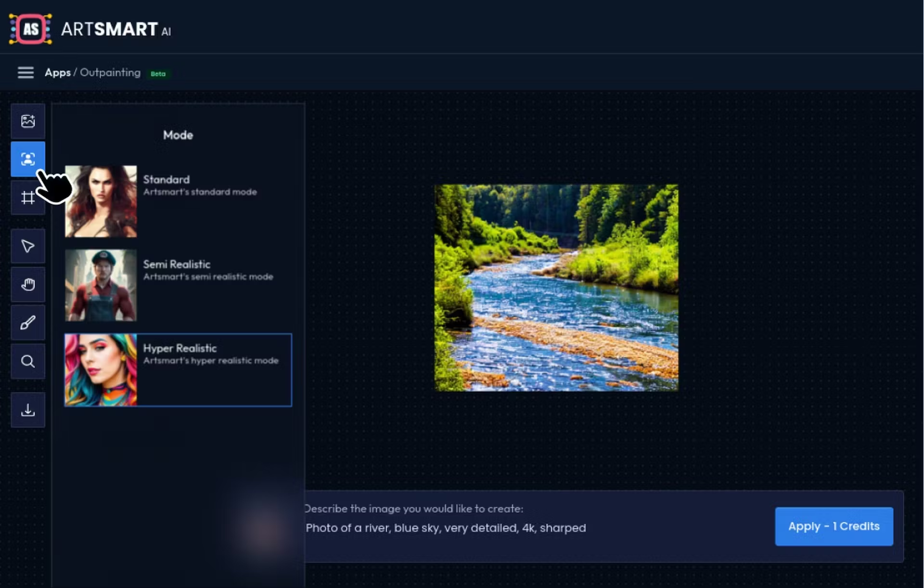Click the ArtSmart AS logo

(30, 29)
